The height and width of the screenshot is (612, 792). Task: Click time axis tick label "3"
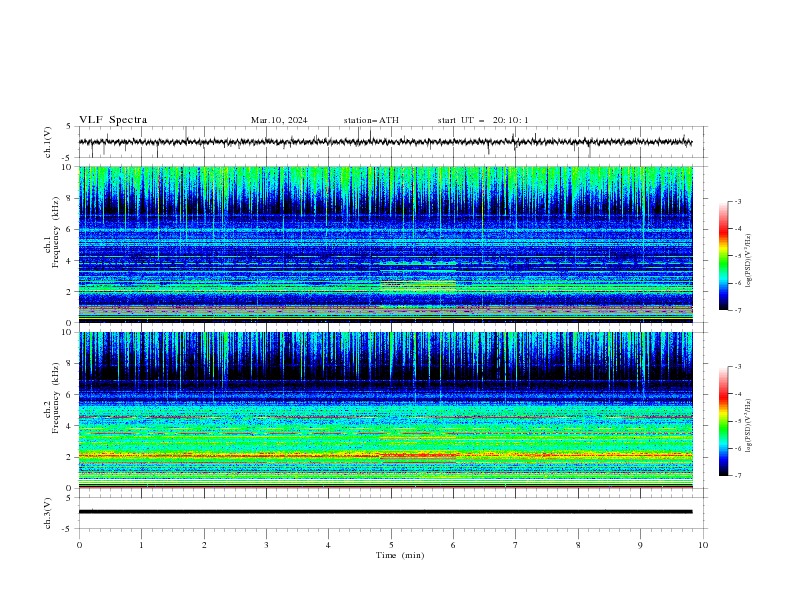coord(266,545)
